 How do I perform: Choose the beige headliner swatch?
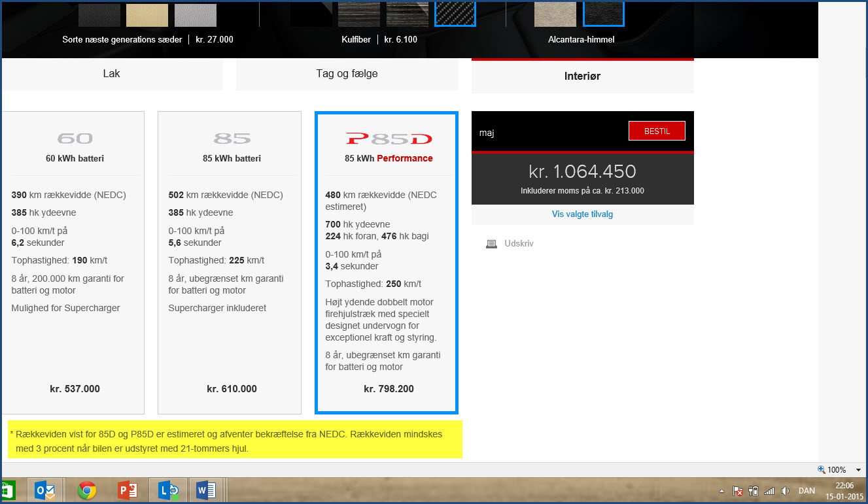[x=555, y=14]
